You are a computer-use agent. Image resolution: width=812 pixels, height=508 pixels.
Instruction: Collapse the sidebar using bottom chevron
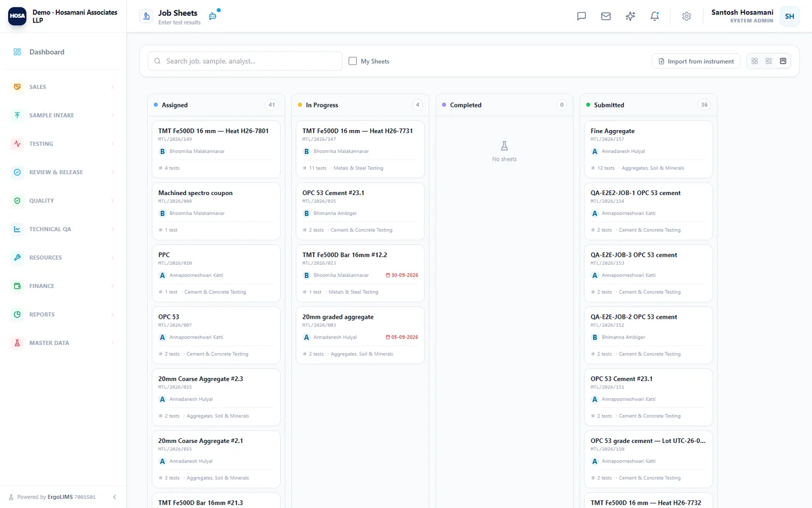[114, 497]
